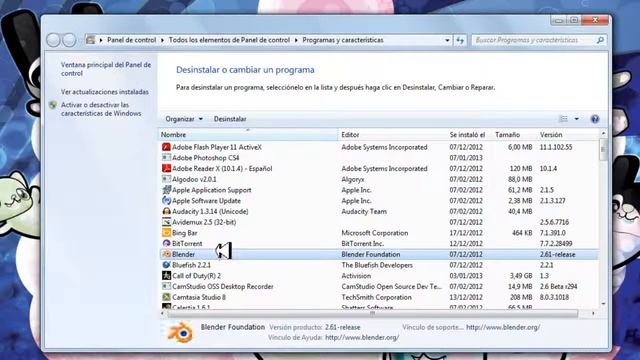This screenshot has width=640, height=360.
Task: Select the Camtasia Studio 8 name
Action: (199, 297)
